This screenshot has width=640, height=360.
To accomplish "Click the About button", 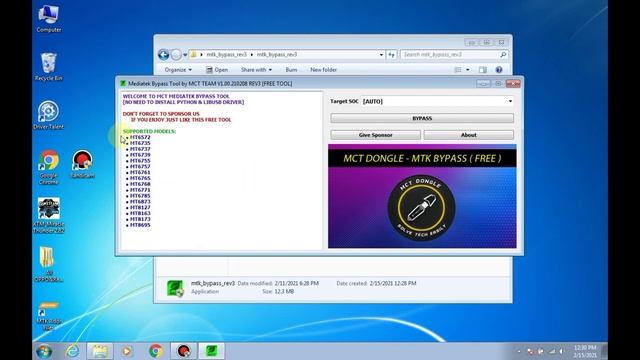I will click(469, 135).
